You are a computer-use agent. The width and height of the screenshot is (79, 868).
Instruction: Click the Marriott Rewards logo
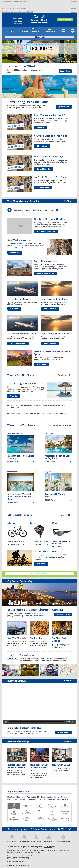pos(39,18)
